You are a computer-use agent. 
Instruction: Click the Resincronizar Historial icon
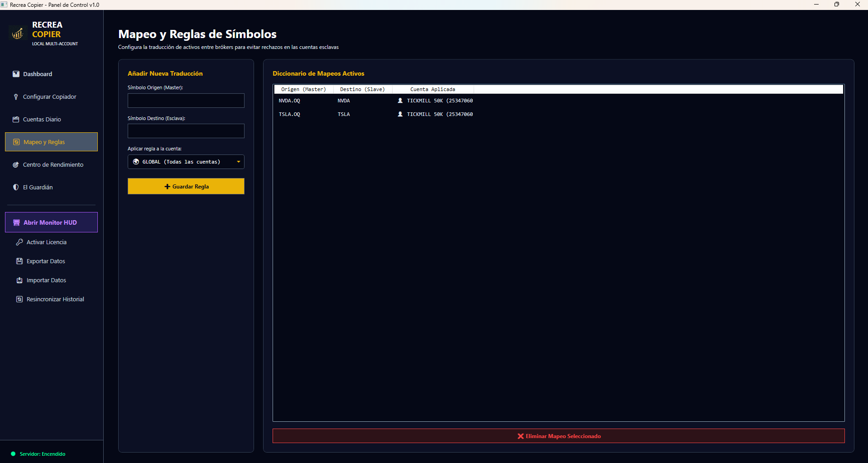pos(19,299)
